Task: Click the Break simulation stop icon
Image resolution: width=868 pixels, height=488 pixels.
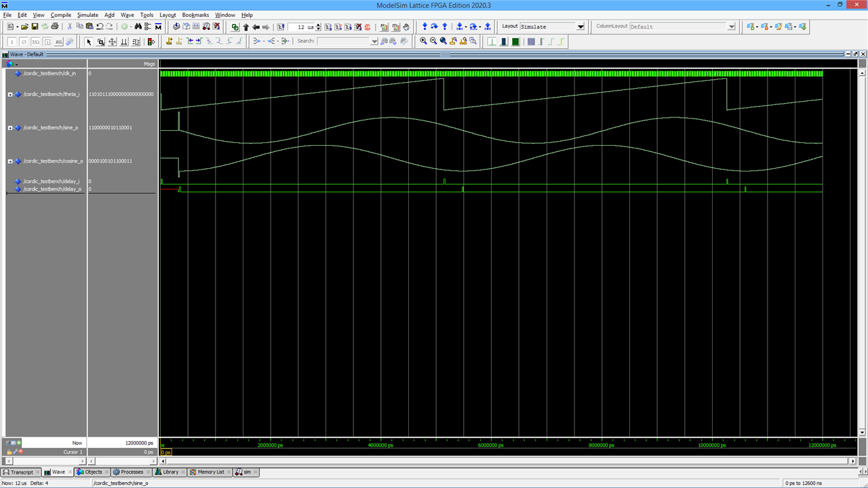Action: (x=368, y=26)
